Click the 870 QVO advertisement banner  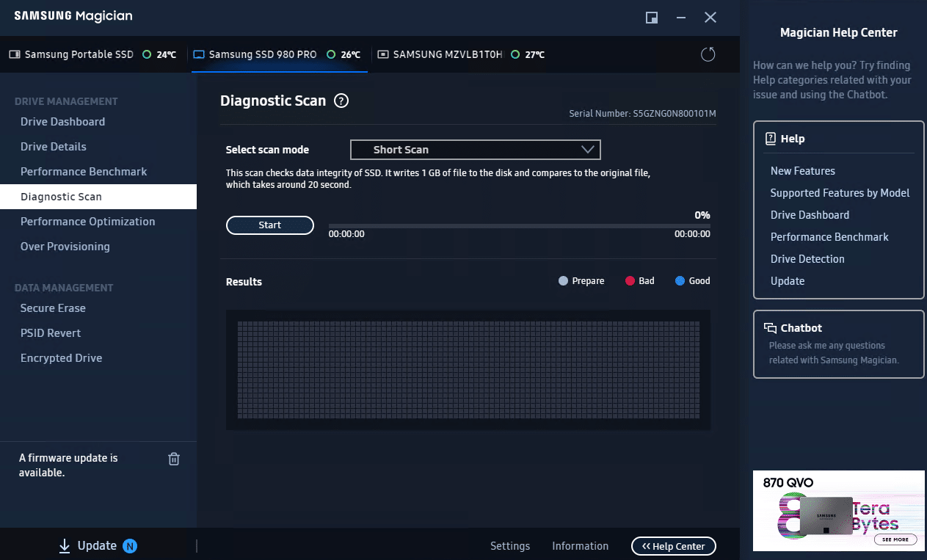pos(839,511)
